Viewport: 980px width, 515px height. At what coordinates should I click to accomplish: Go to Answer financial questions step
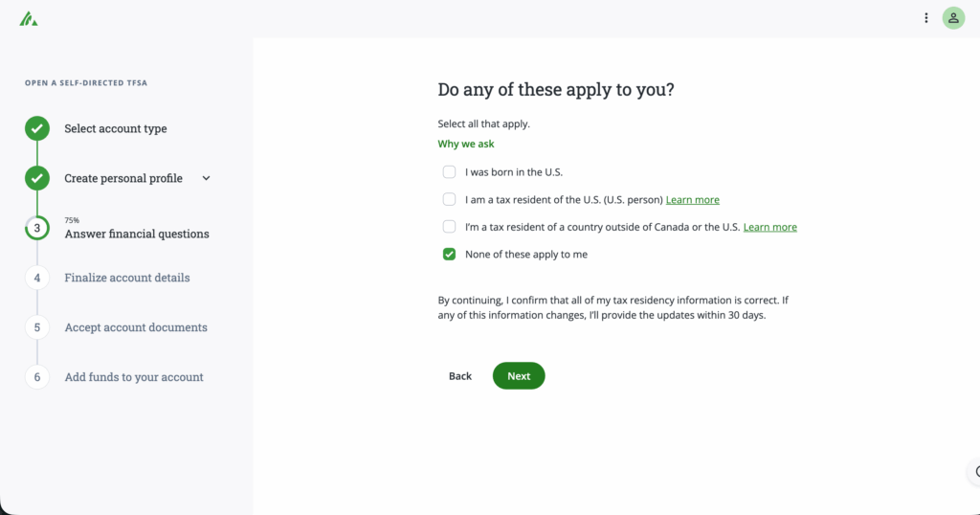pos(136,234)
